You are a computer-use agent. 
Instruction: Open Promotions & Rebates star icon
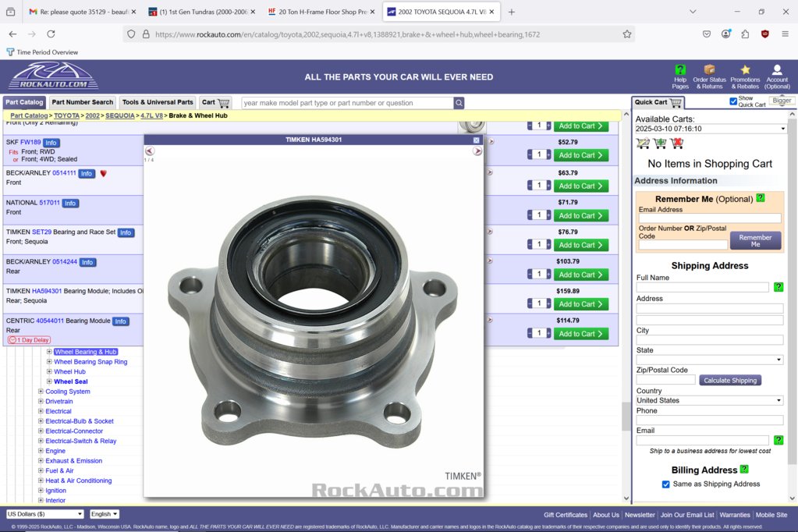[745, 76]
